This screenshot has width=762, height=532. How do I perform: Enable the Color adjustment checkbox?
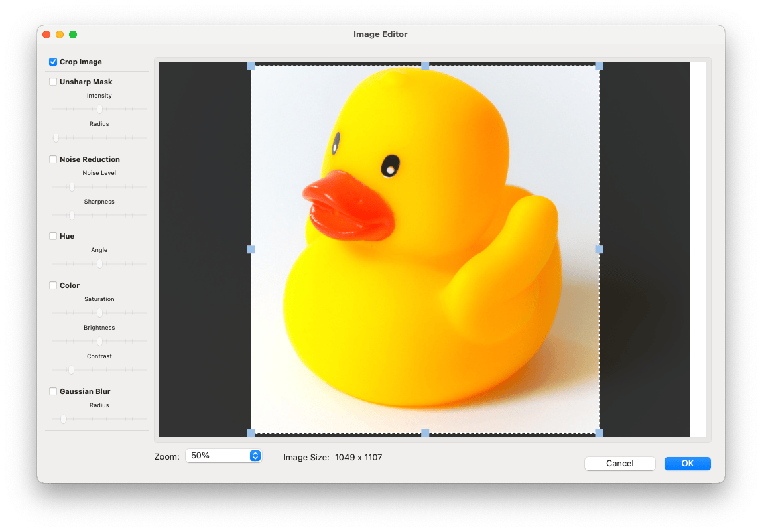click(53, 285)
